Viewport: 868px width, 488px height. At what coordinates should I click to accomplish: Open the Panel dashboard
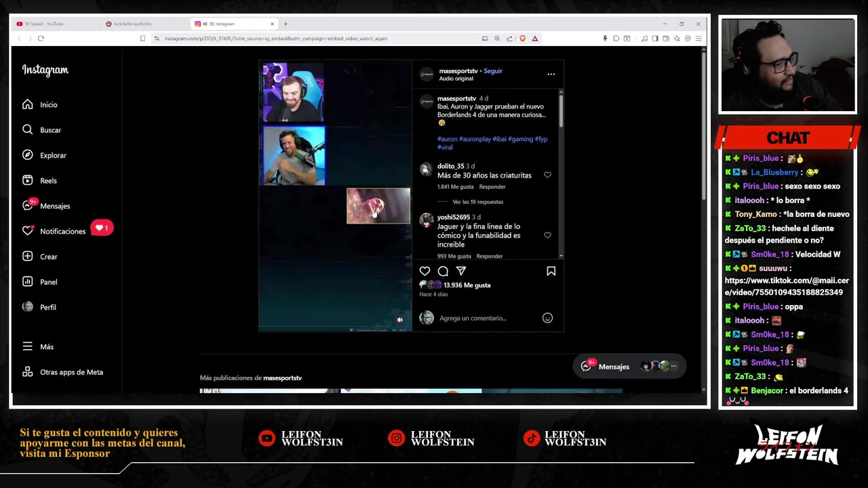(39, 281)
